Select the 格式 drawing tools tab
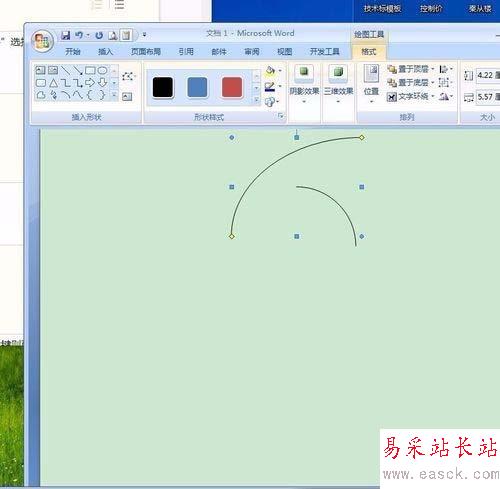 [x=369, y=51]
